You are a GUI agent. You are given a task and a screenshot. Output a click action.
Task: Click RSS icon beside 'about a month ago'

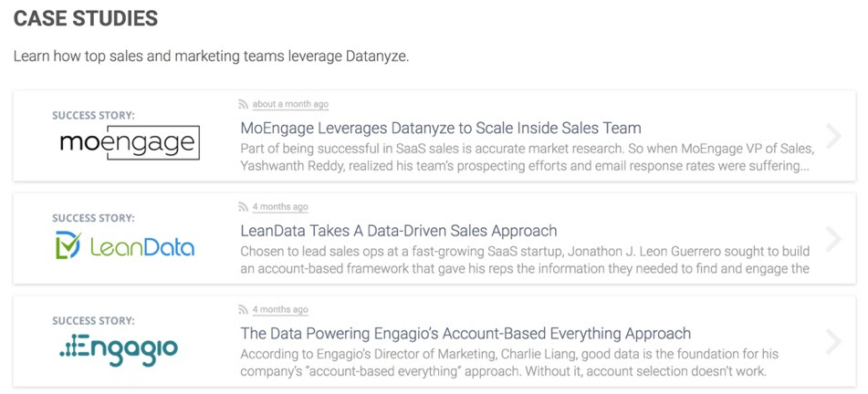[243, 104]
